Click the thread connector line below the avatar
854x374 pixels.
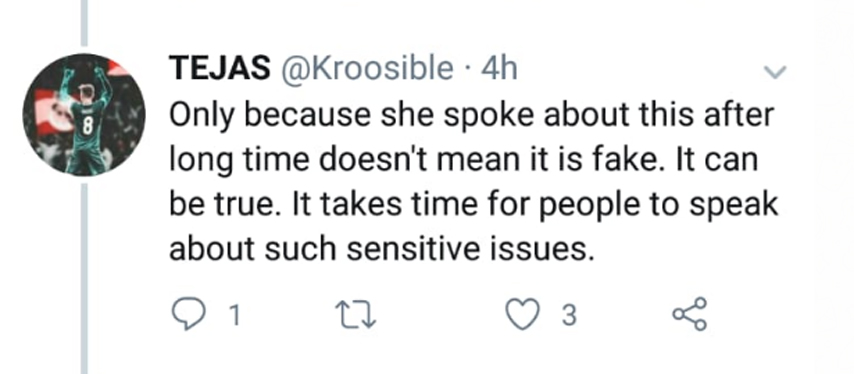tap(84, 279)
